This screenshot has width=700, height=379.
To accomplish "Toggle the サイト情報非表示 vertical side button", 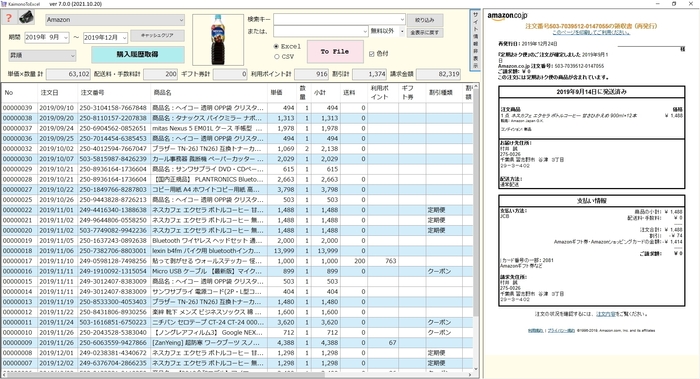I will (475, 40).
